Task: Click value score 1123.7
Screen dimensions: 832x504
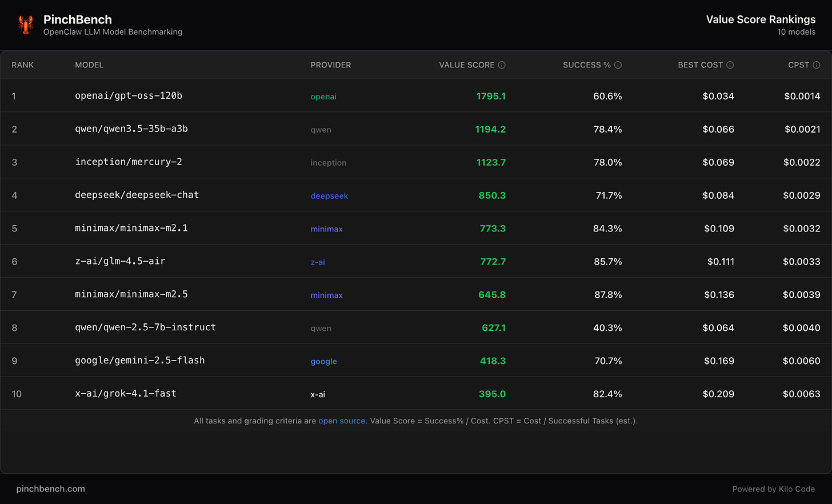Action: 491,163
